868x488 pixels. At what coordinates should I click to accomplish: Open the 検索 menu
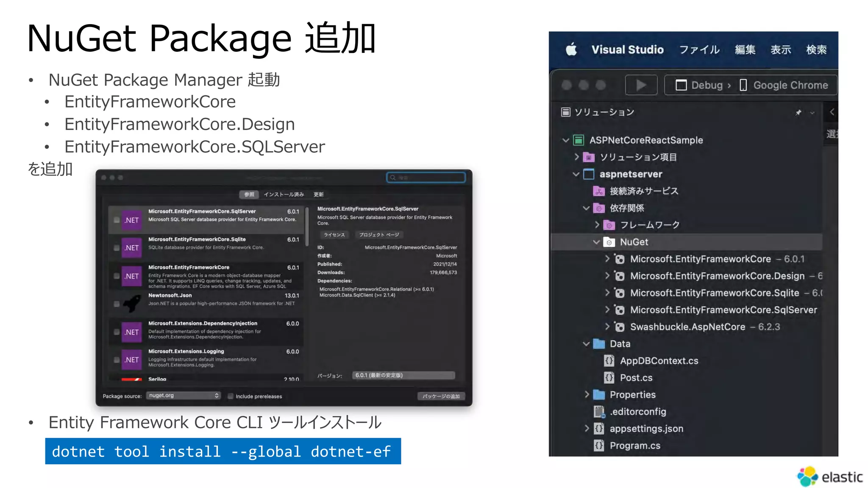816,50
